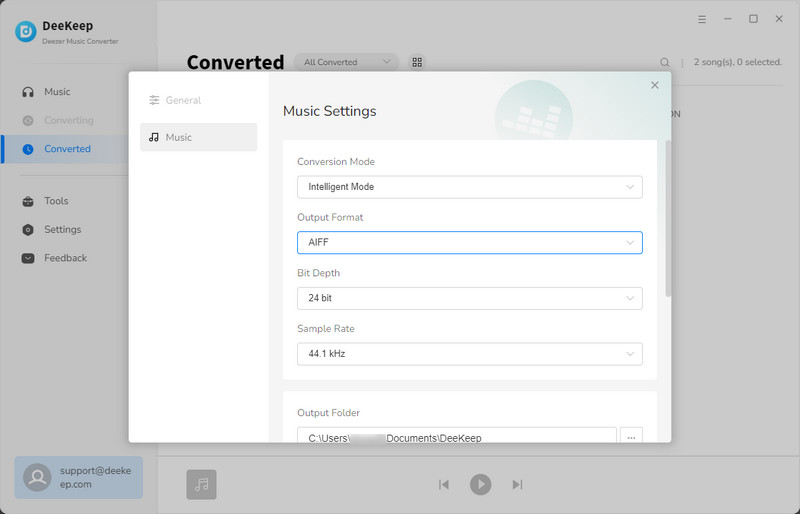
Task: Open the hamburger menu in title bar
Action: click(x=702, y=19)
